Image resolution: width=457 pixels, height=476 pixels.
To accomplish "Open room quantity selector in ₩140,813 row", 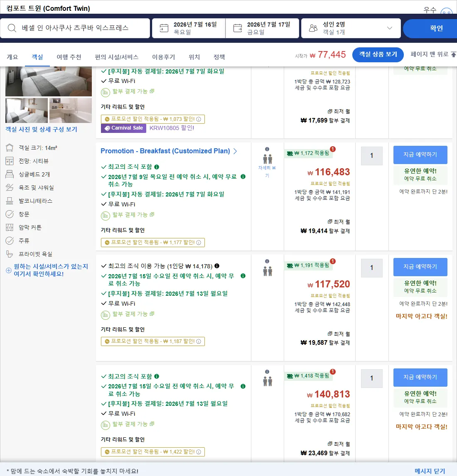I will (x=372, y=378).
